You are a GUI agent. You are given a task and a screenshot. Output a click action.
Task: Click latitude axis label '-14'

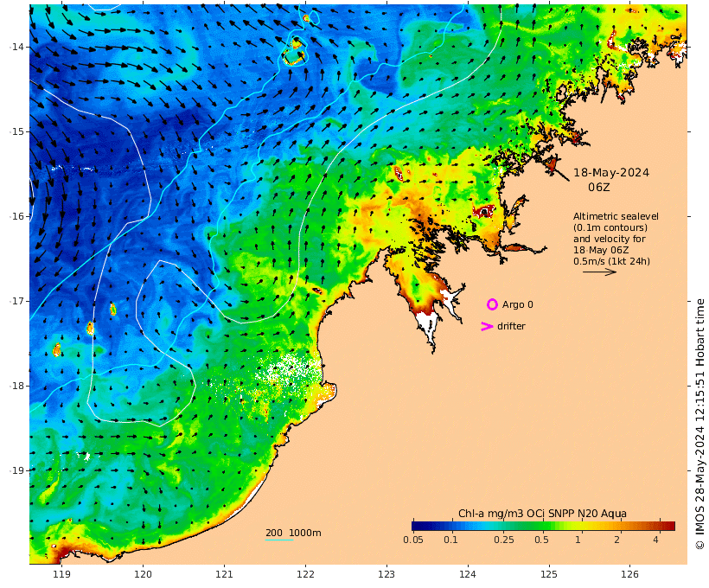16,47
